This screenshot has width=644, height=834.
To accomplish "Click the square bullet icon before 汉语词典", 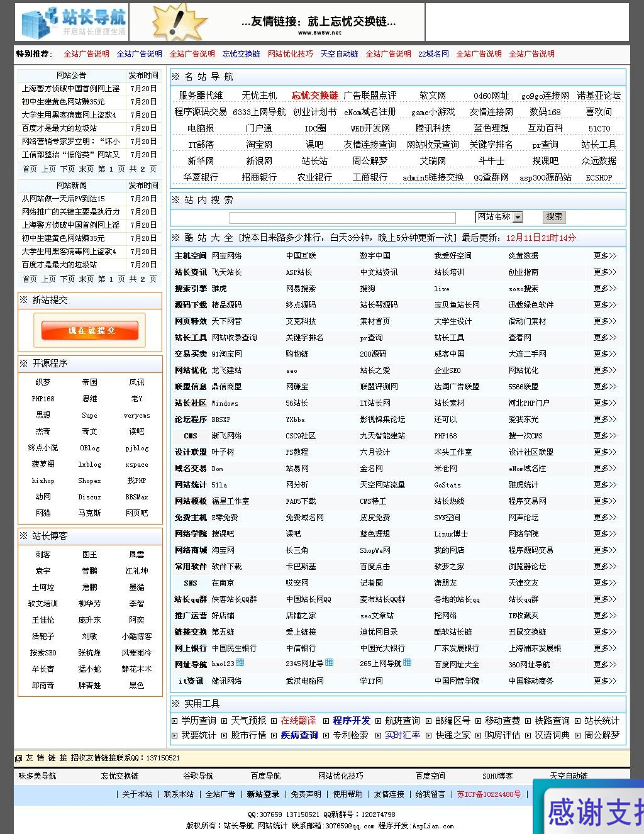I will (528, 735).
